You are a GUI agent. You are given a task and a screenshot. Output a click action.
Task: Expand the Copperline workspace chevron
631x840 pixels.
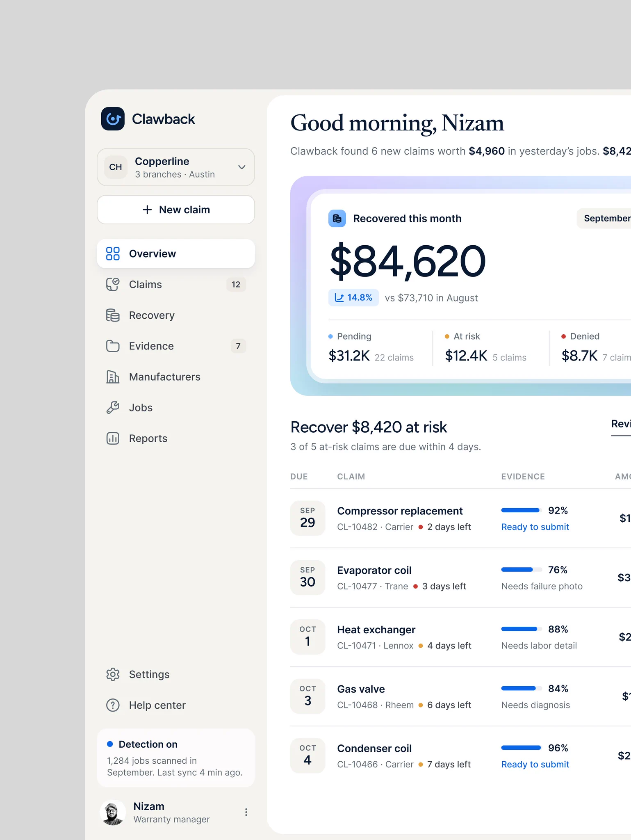click(x=242, y=167)
